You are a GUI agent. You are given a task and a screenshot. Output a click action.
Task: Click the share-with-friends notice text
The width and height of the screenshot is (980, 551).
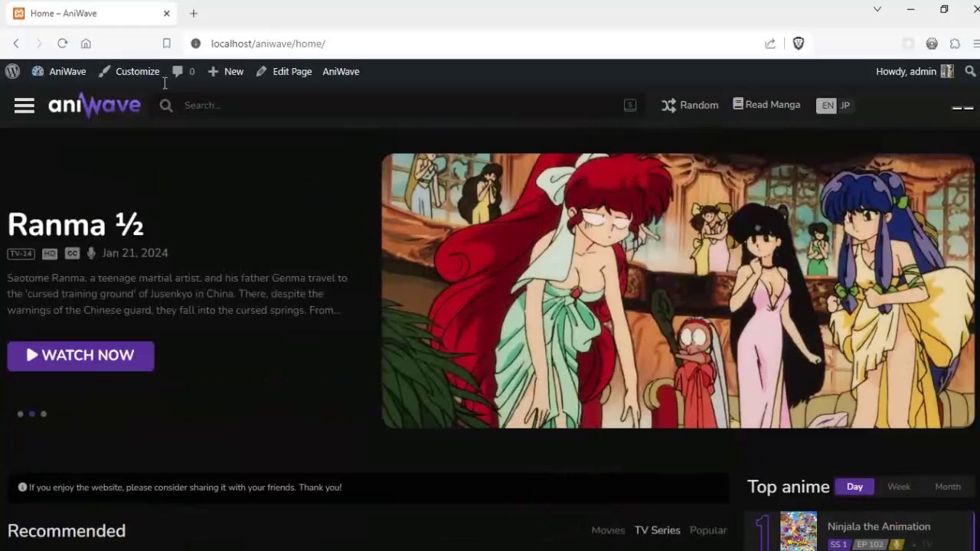[185, 487]
